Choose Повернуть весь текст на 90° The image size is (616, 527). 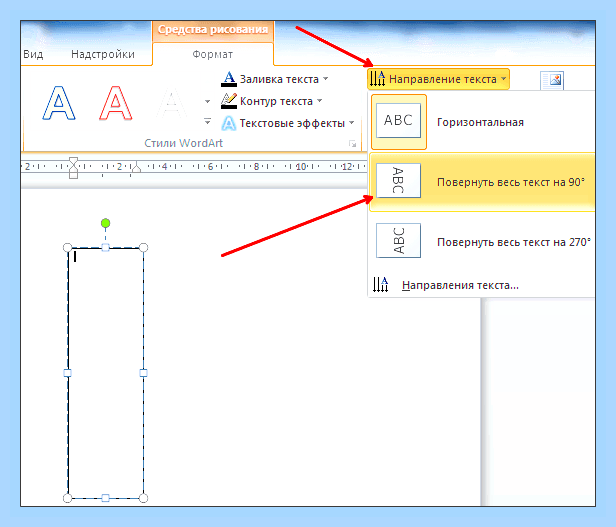click(x=482, y=182)
